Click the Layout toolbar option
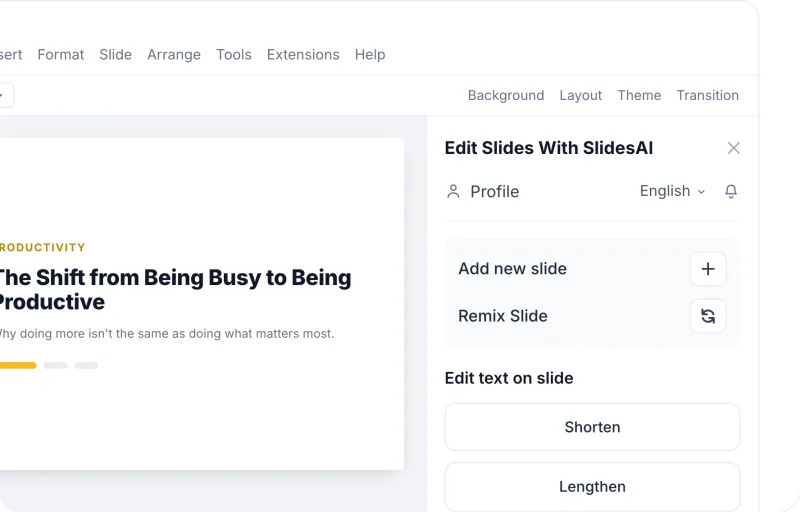 [581, 95]
